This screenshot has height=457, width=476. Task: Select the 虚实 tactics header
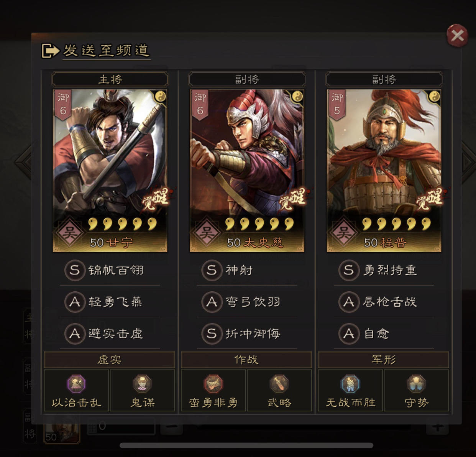coord(110,360)
